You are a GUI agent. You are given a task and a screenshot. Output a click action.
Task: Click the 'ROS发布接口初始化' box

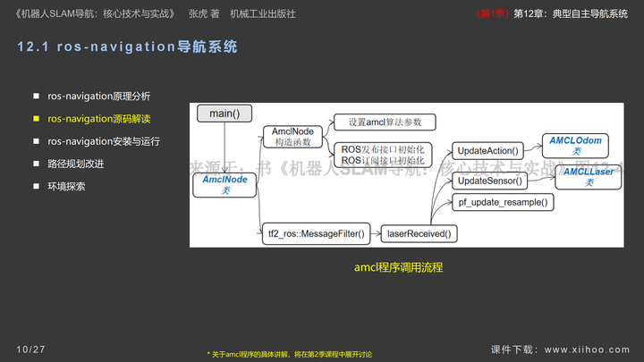tap(383, 155)
